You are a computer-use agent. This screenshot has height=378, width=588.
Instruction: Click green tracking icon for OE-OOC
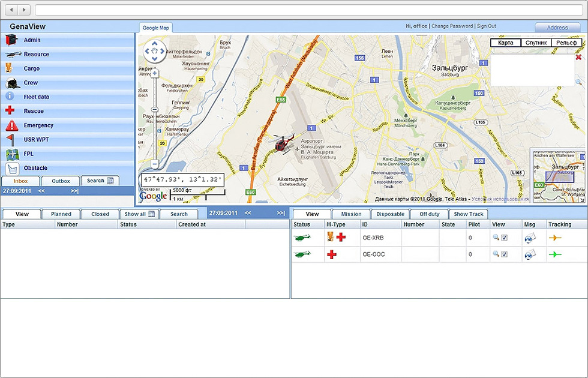554,254
